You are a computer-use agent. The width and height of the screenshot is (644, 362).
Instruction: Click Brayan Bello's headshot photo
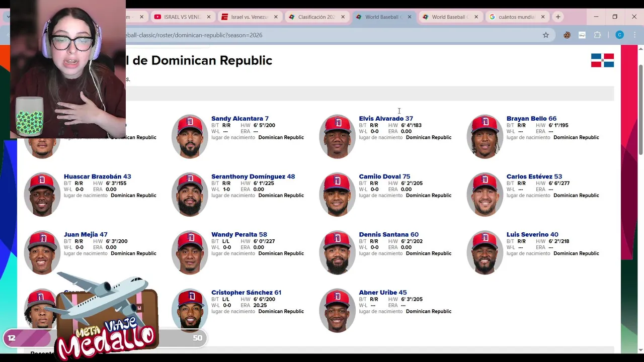(x=485, y=136)
